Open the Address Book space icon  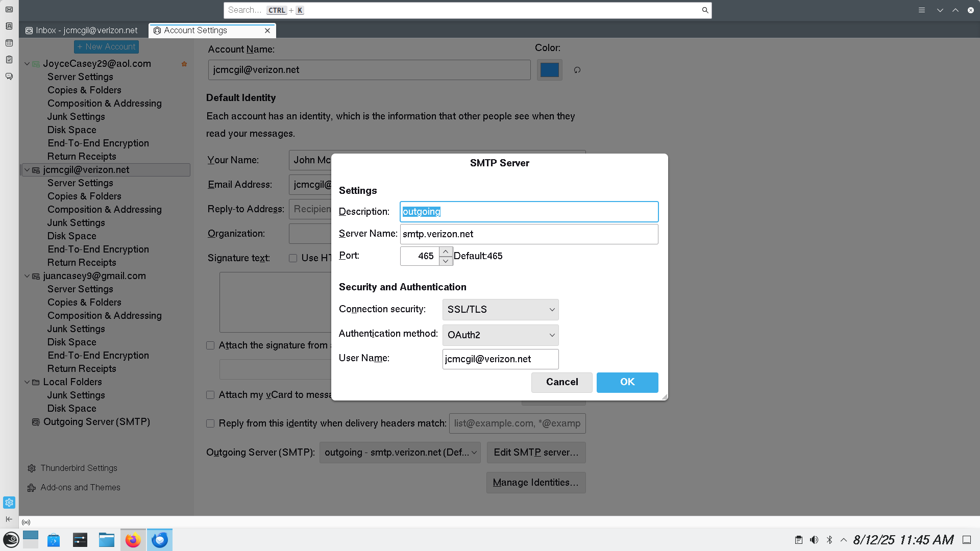click(9, 26)
